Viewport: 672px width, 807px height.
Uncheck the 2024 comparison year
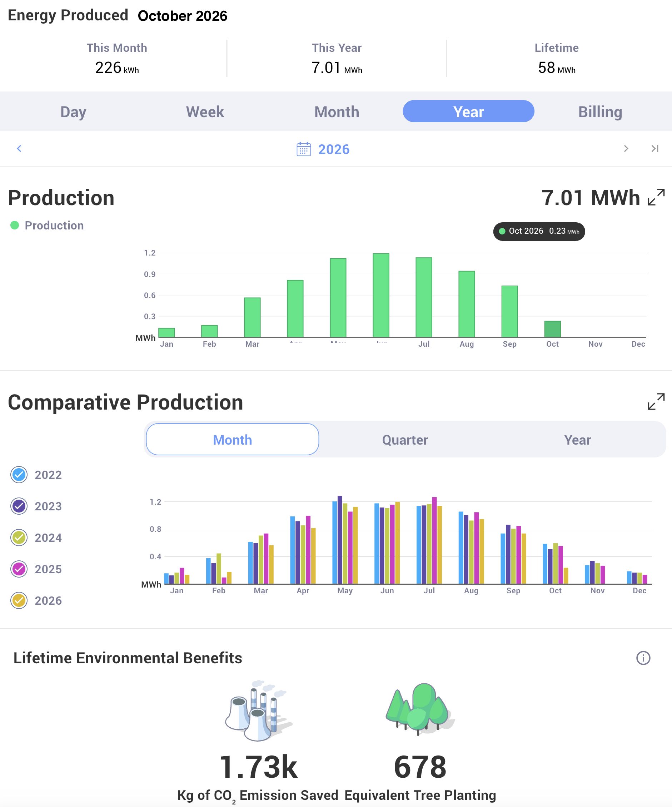19,538
